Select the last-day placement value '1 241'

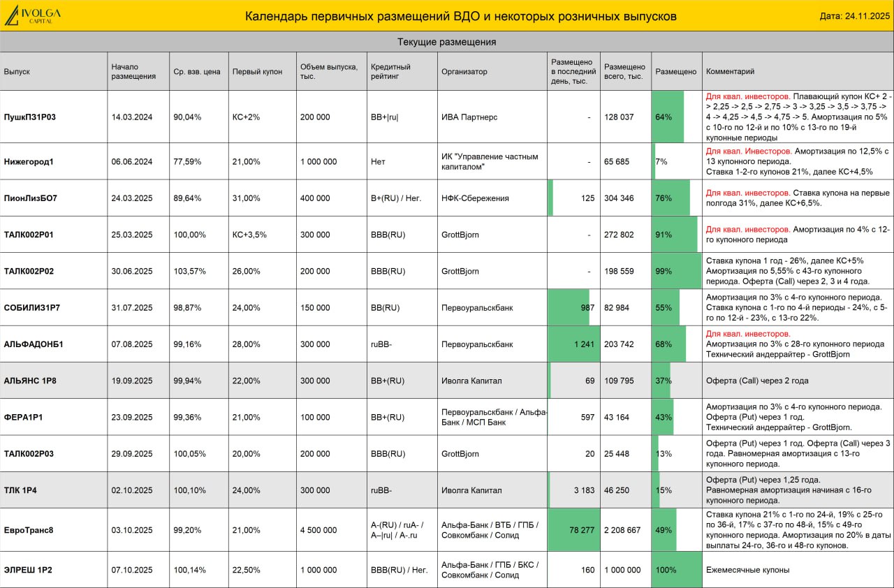click(x=585, y=344)
